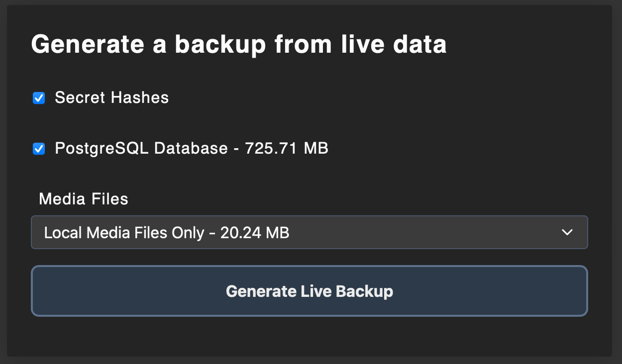The height and width of the screenshot is (364, 622).
Task: Start generating the live backup
Action: pos(309,291)
